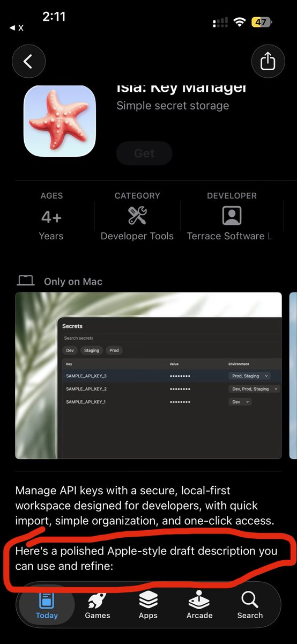Open the Secrets screenshot preview
This screenshot has width=297, height=644.
click(148, 376)
